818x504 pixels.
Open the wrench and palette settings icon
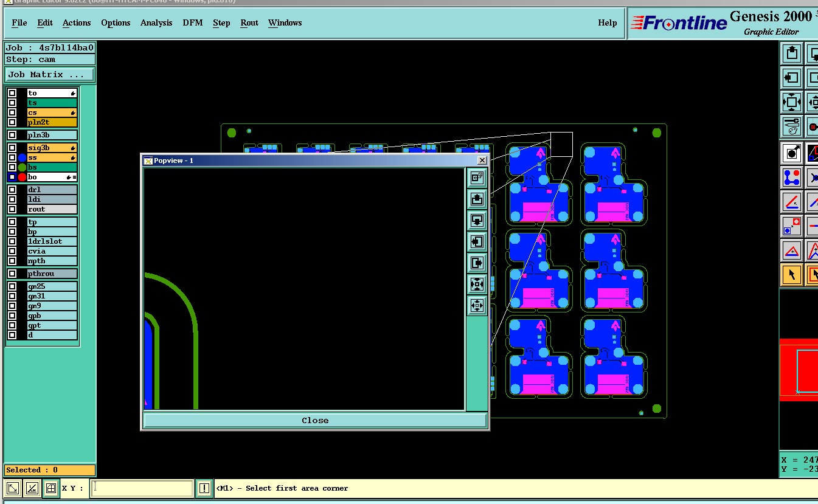pos(792,126)
